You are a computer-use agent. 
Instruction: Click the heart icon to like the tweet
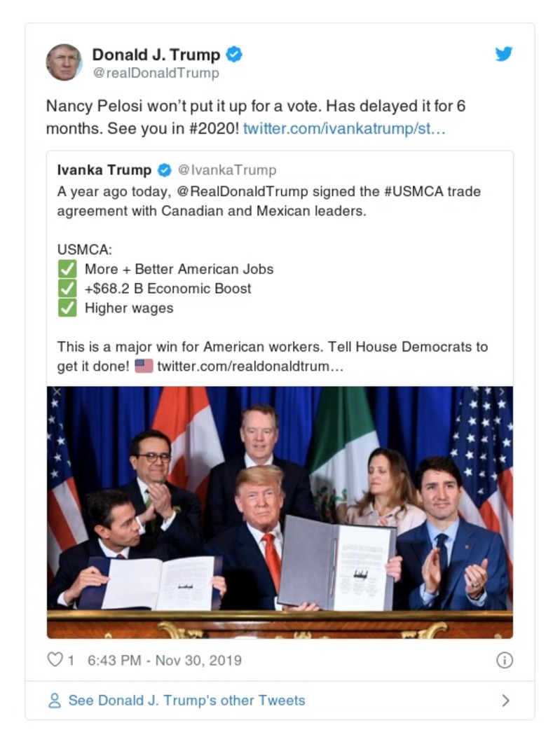[55, 659]
